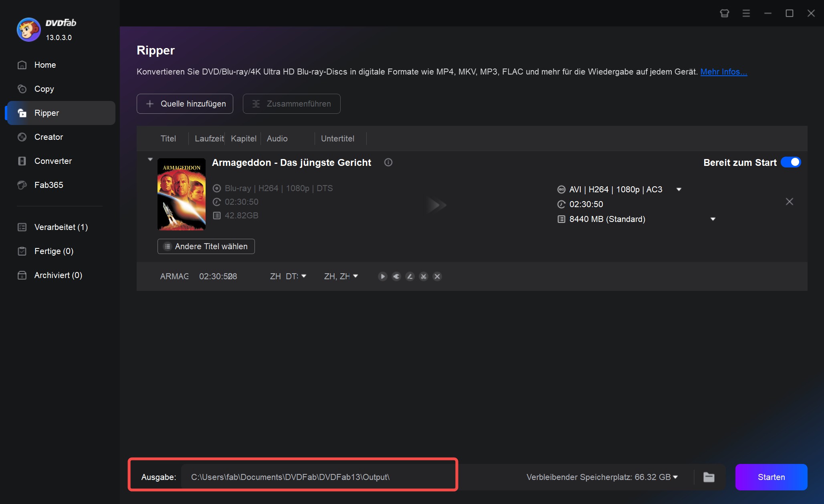
Task: Open the 8440 MB (Standard) size dropdown
Action: (x=713, y=219)
